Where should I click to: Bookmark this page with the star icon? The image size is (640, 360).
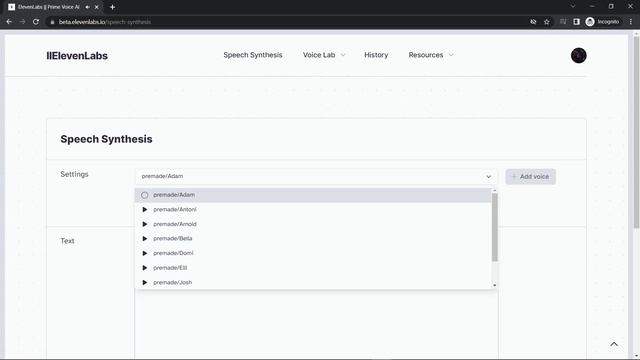pyautogui.click(x=547, y=22)
